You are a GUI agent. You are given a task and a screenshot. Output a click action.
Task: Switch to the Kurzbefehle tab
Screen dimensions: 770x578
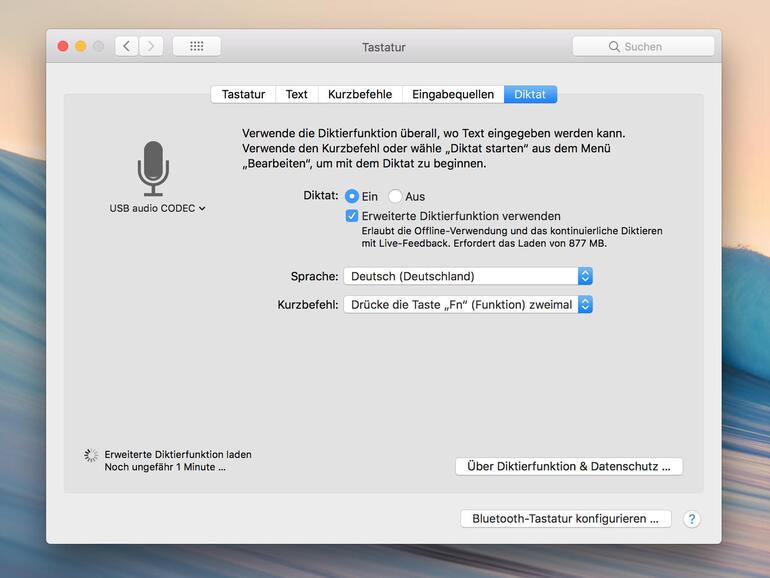(x=360, y=94)
